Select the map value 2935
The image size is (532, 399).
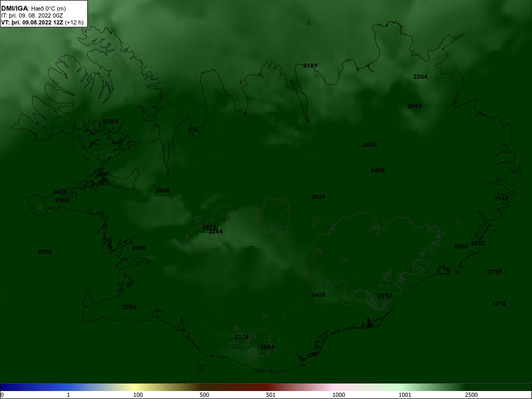(x=318, y=197)
